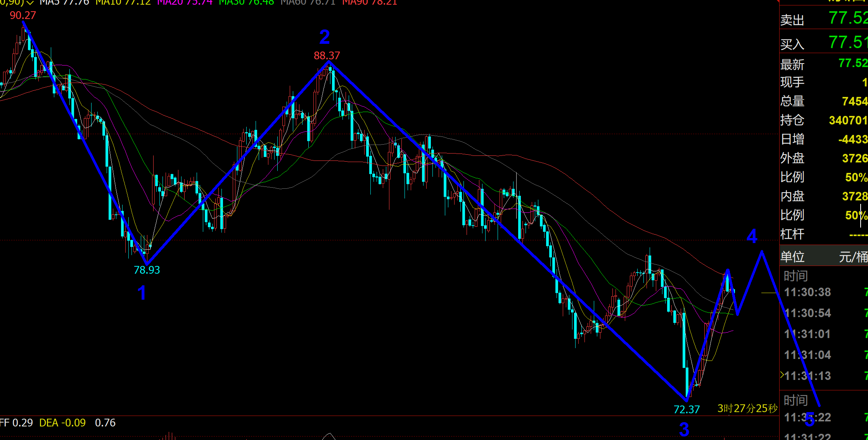The image size is (868, 440).
Task: Click the 卖出 sell price 77.52
Action: [x=848, y=18]
